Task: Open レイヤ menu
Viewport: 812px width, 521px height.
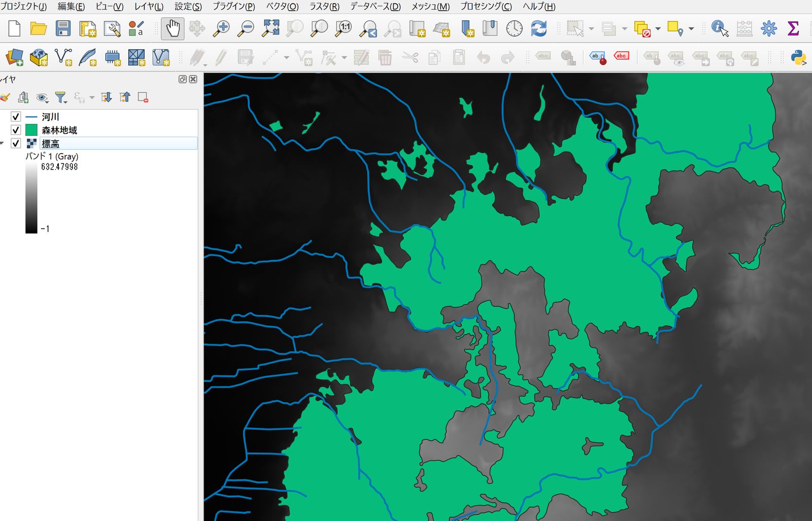Action: 149,7
